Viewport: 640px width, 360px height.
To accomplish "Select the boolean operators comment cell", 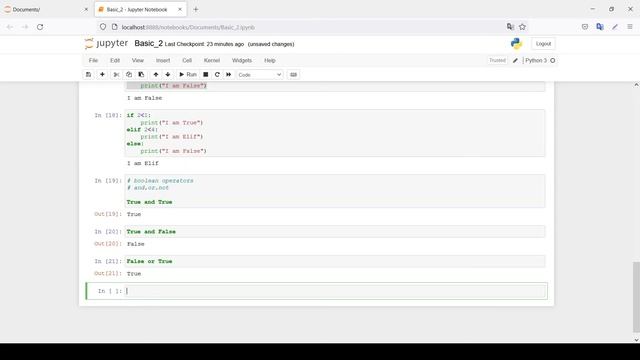I will 335,191.
